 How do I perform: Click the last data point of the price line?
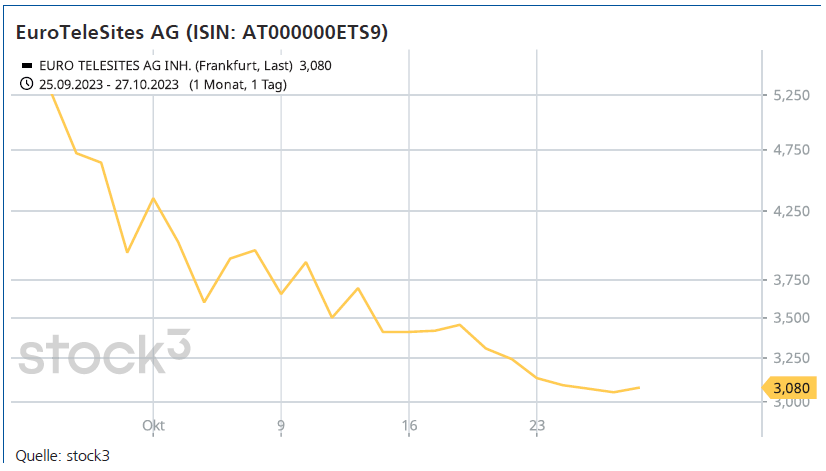pos(639,388)
